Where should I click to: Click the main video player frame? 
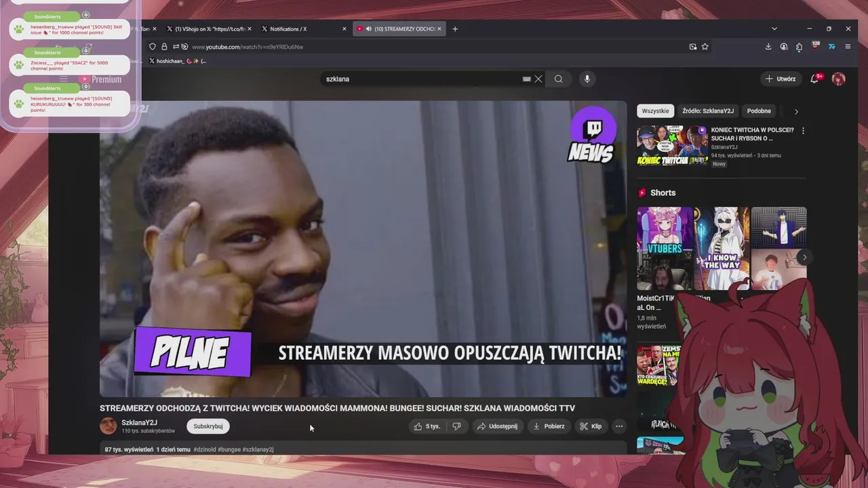click(363, 249)
